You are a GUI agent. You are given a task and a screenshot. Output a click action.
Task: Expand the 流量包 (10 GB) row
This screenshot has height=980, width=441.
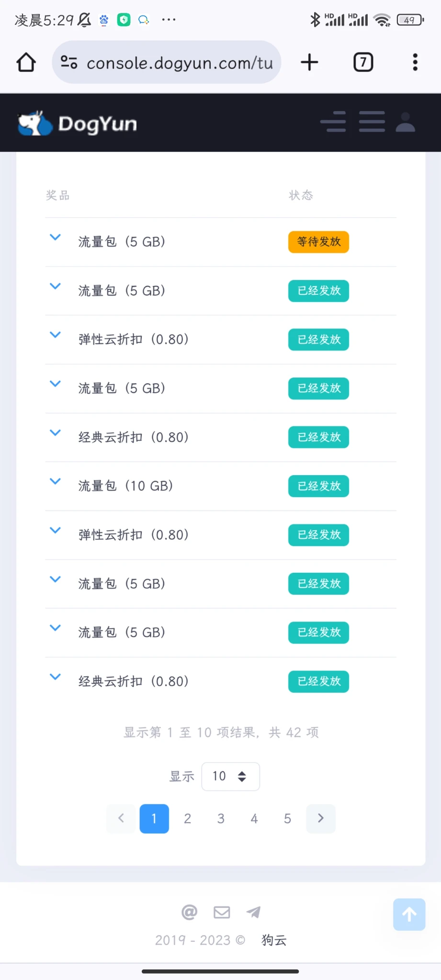[x=56, y=481]
